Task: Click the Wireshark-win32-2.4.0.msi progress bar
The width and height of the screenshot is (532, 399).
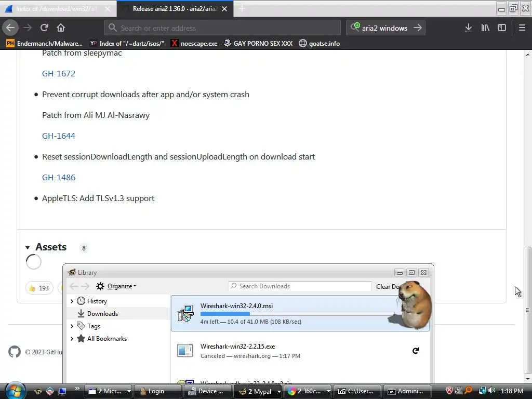Action: pyautogui.click(x=297, y=314)
